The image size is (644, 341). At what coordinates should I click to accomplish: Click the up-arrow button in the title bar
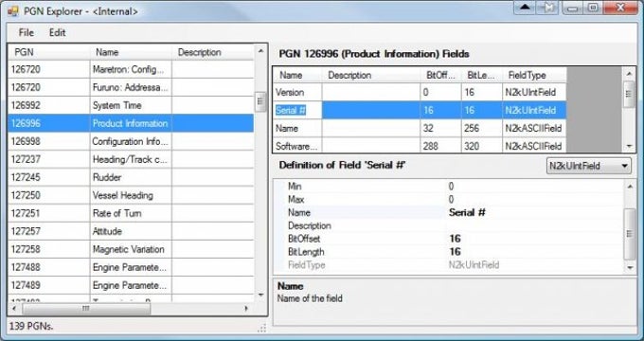[526, 8]
